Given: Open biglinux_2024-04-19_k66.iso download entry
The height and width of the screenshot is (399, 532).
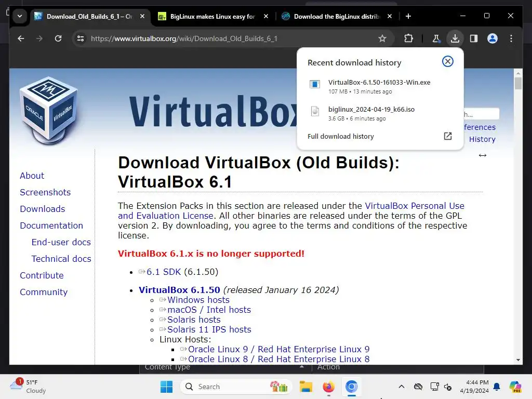Looking at the screenshot, I should tap(371, 110).
